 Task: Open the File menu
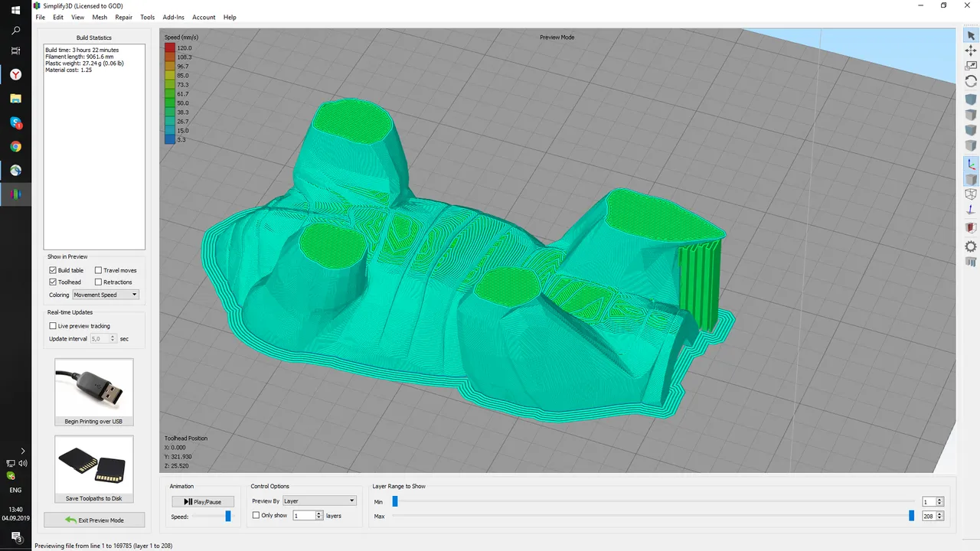(41, 17)
